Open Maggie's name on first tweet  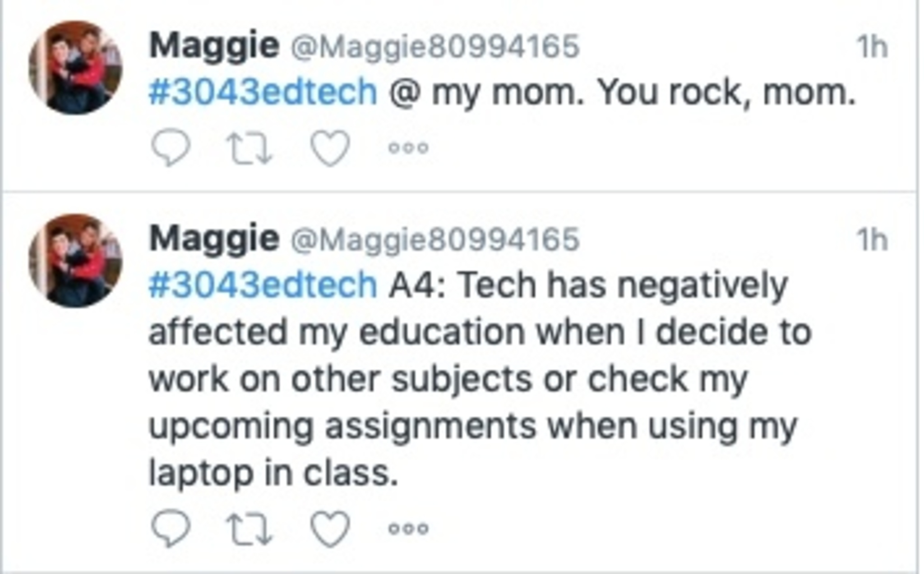[x=214, y=46]
